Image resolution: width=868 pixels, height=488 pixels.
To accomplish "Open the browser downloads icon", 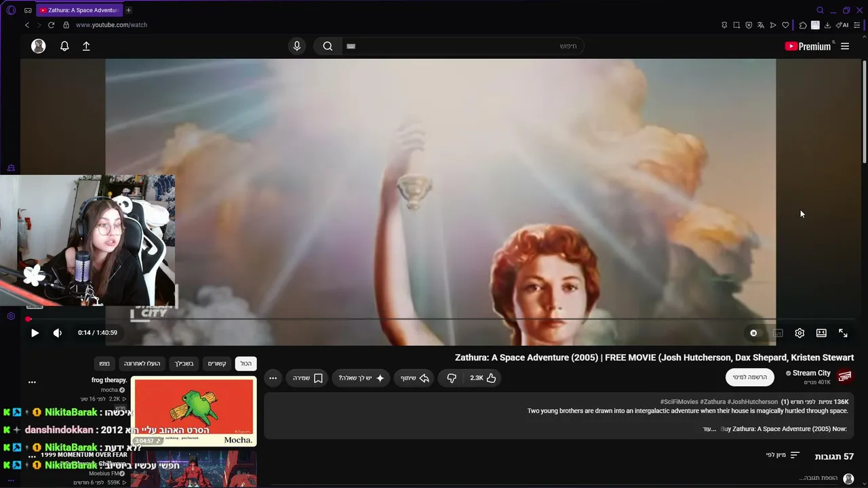I will (827, 25).
